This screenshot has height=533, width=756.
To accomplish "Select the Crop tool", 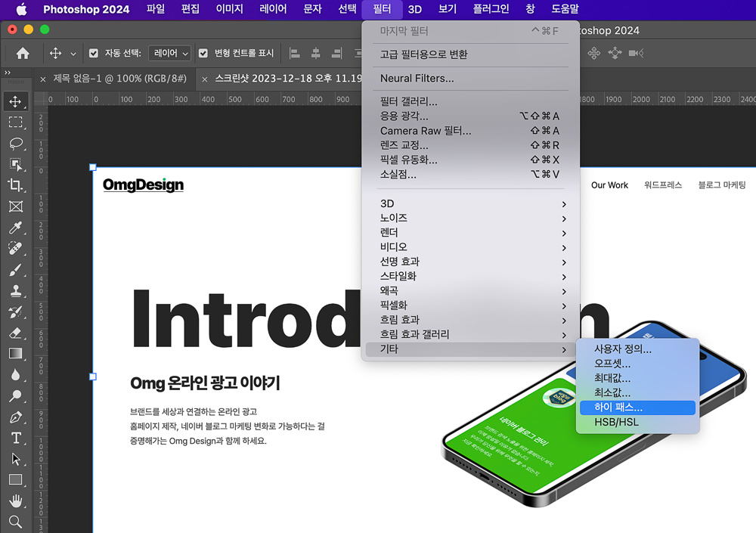I will click(15, 185).
